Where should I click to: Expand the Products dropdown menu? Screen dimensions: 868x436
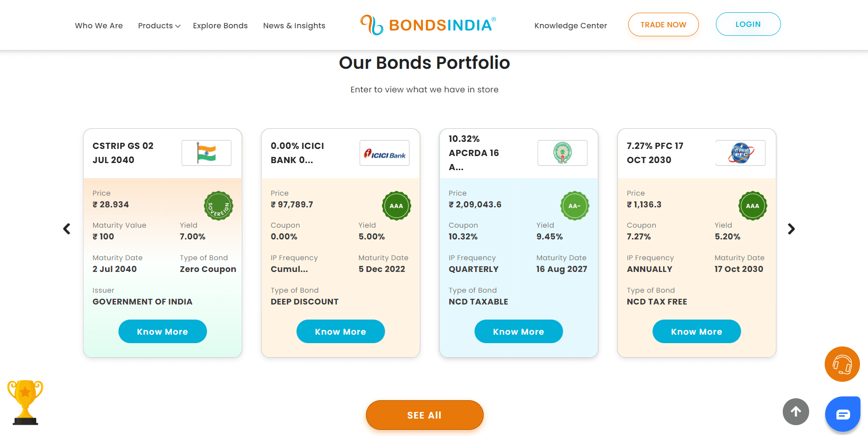pos(159,25)
